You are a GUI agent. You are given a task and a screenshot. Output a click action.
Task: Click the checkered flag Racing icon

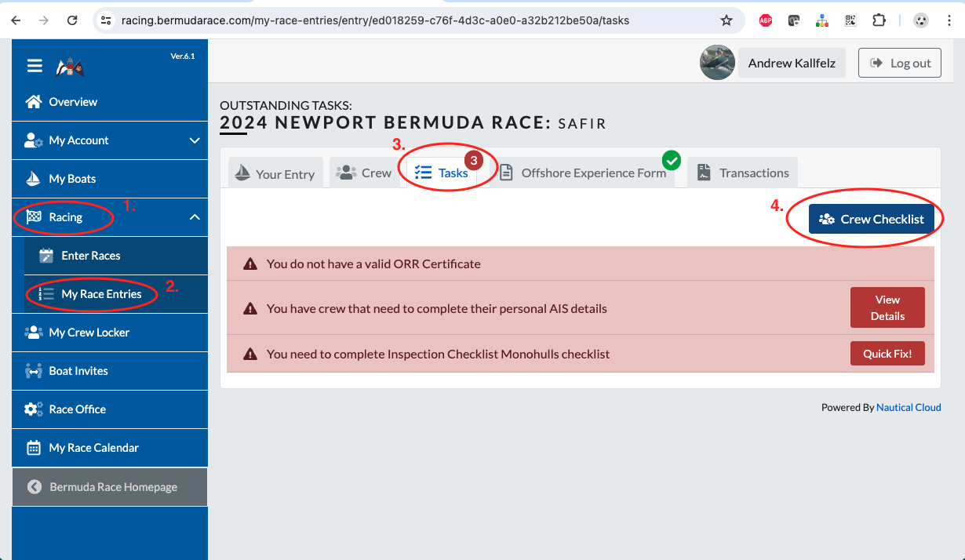(x=34, y=216)
